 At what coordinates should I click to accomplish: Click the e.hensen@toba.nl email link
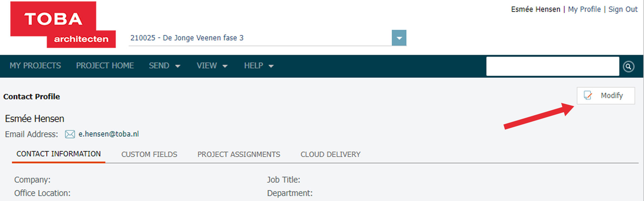pyautogui.click(x=109, y=134)
